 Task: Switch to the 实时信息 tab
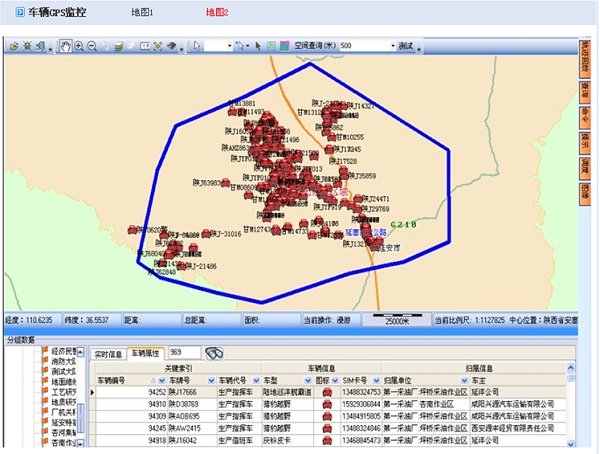click(108, 353)
